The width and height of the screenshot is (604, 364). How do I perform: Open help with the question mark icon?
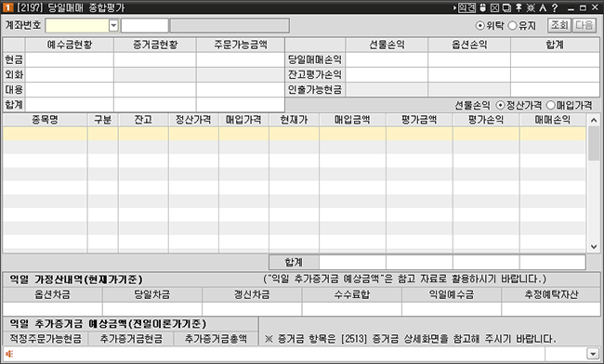point(555,7)
